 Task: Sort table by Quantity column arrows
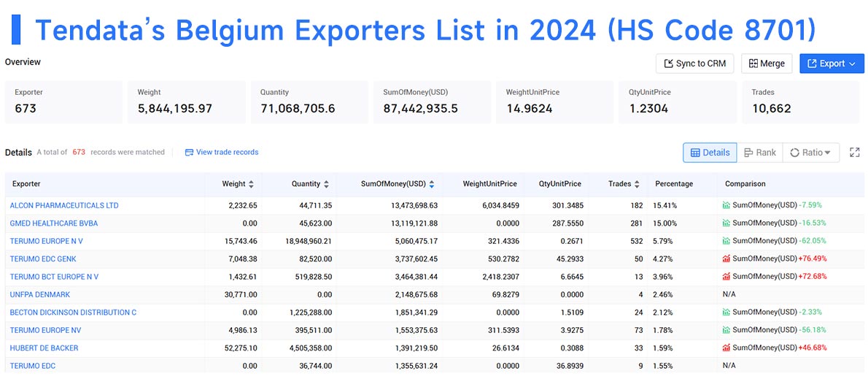click(326, 184)
